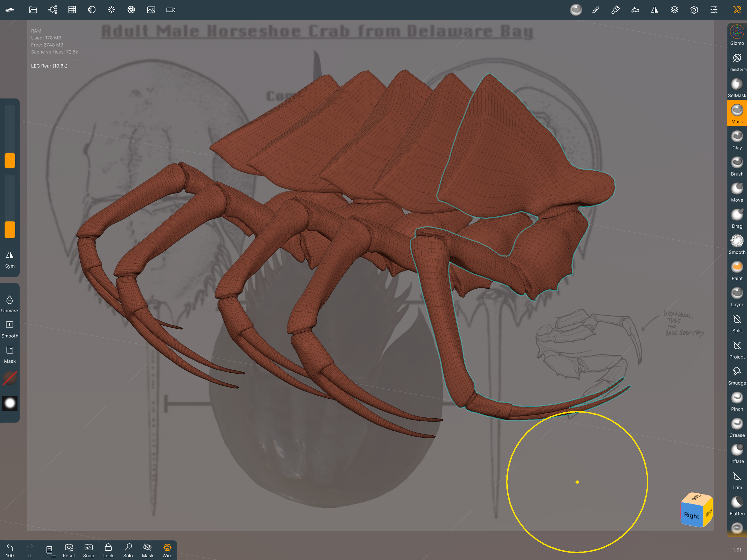Open the camera settings menu
747x560 pixels.
(171, 10)
